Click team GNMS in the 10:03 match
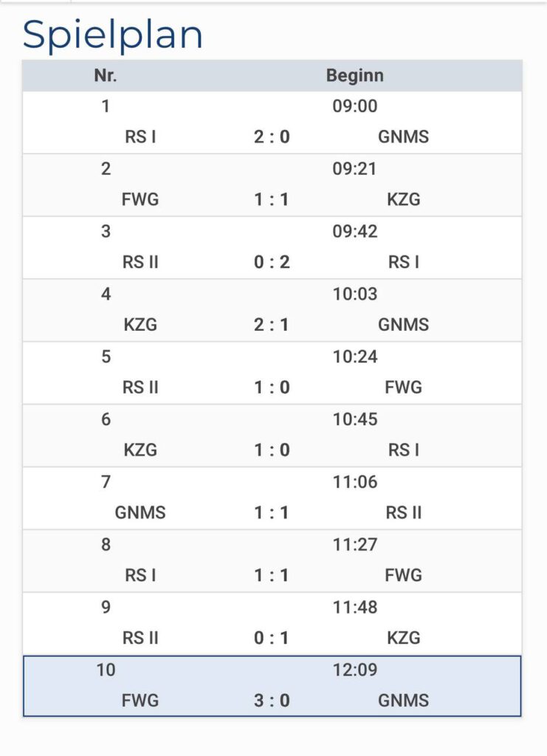This screenshot has height=756, width=547. [x=403, y=325]
